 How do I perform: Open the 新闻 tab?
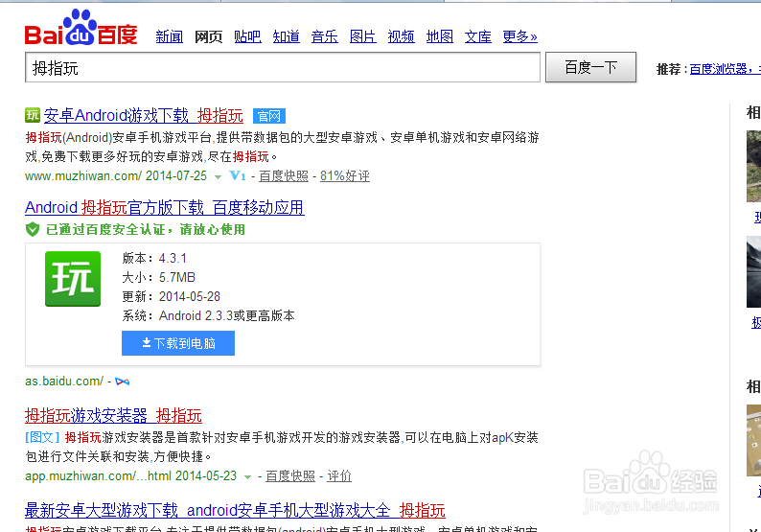coord(170,36)
